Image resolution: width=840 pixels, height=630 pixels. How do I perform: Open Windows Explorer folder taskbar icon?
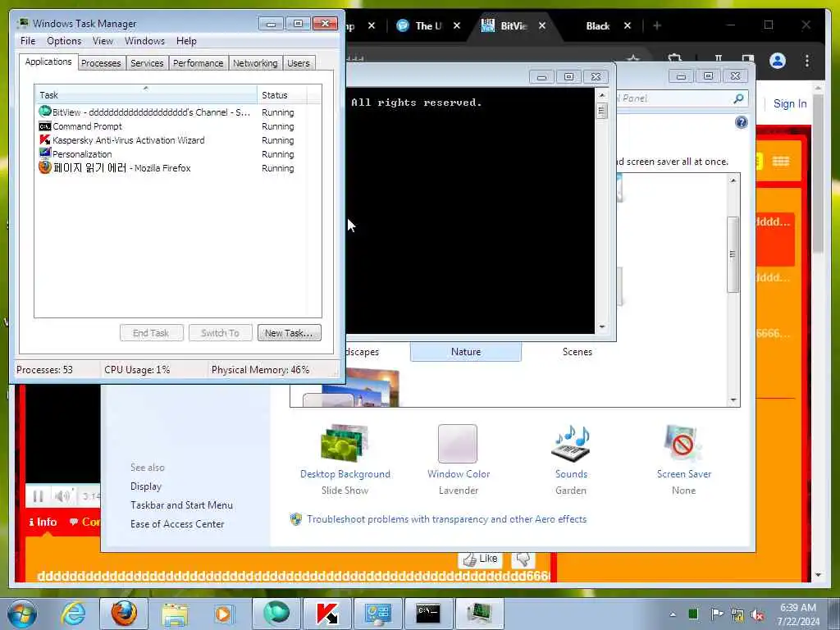pyautogui.click(x=175, y=614)
